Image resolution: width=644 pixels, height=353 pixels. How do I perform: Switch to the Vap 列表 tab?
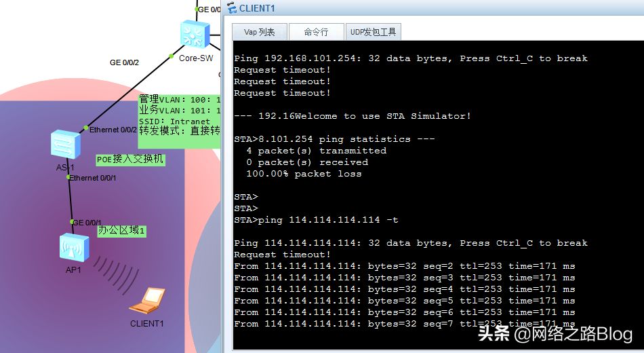coord(260,32)
